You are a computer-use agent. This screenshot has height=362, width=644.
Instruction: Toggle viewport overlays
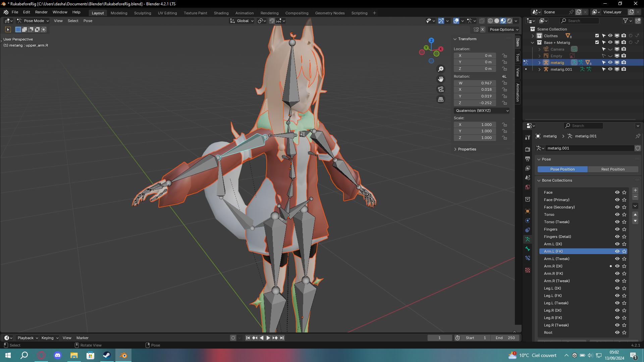tap(456, 21)
